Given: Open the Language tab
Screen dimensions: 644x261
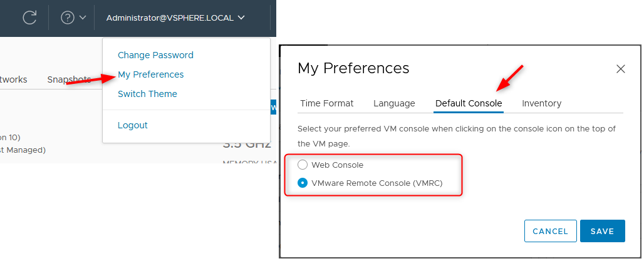Looking at the screenshot, I should pyautogui.click(x=394, y=103).
